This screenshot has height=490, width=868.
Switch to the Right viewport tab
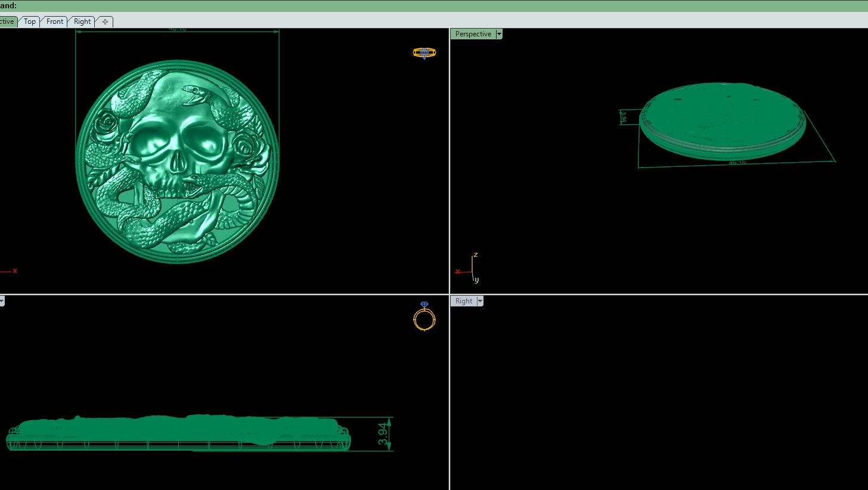(x=82, y=21)
